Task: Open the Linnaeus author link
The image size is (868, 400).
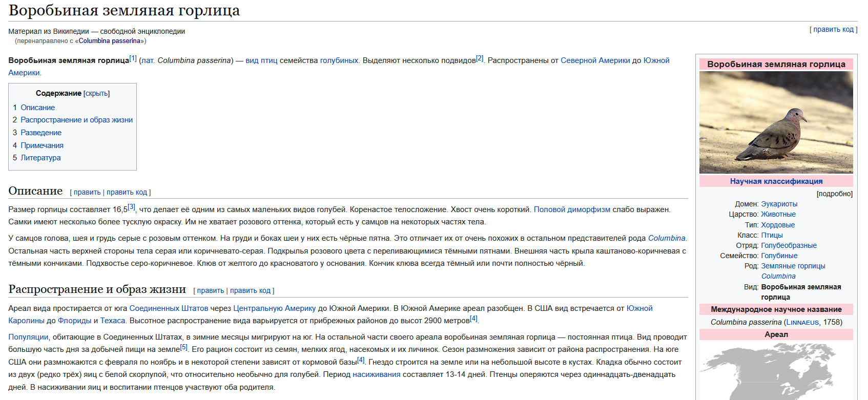Action: [802, 322]
